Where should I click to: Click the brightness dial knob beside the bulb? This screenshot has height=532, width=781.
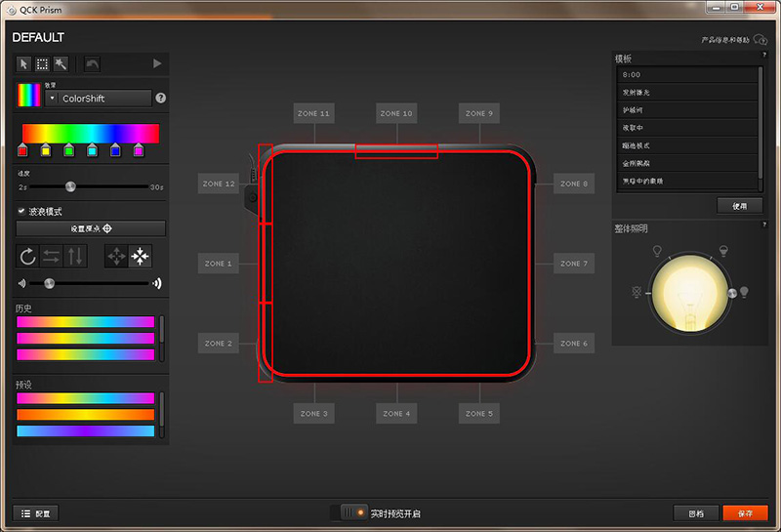[x=732, y=293]
